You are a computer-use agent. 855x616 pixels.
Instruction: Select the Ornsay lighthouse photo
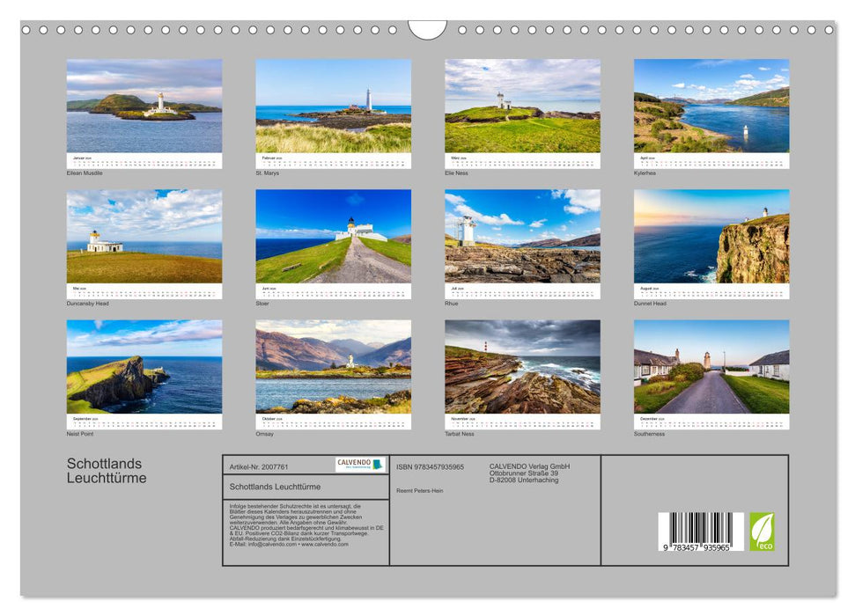coord(333,367)
